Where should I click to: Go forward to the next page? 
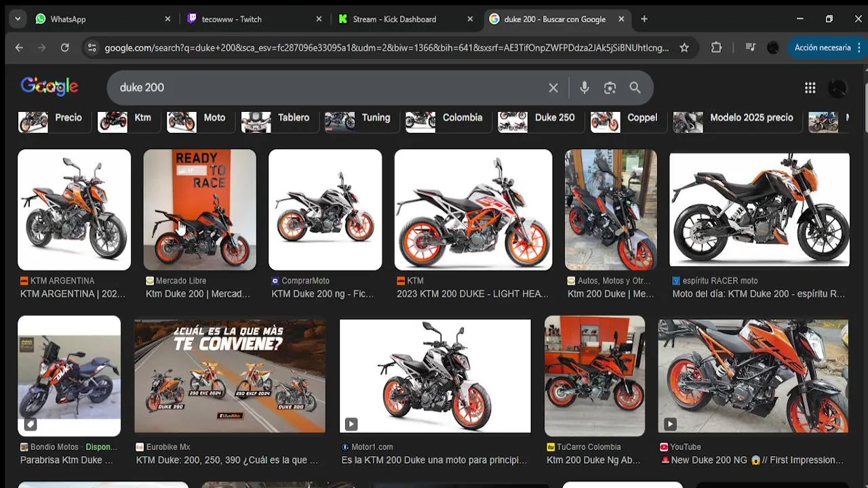click(42, 47)
